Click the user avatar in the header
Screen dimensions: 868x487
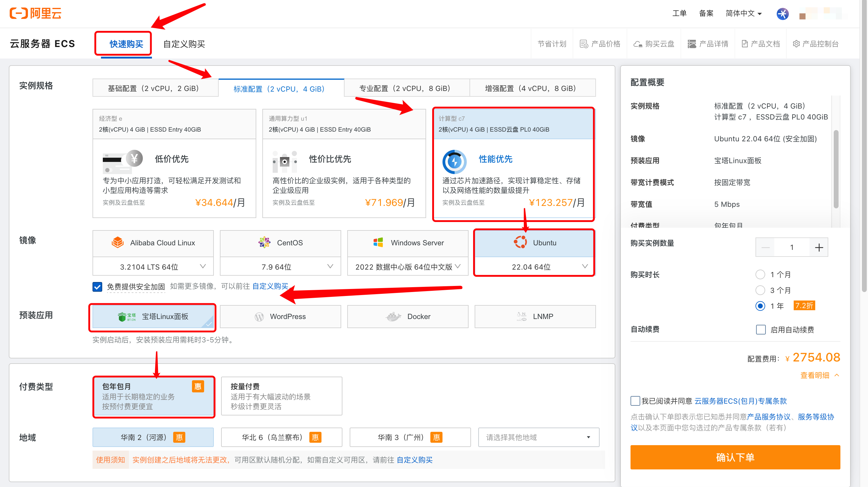tap(820, 14)
